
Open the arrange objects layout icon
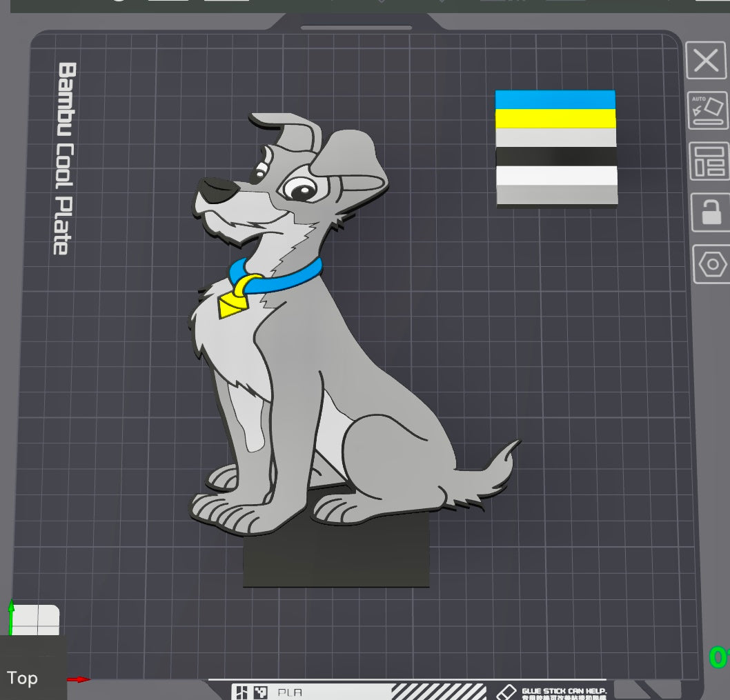[x=709, y=161]
